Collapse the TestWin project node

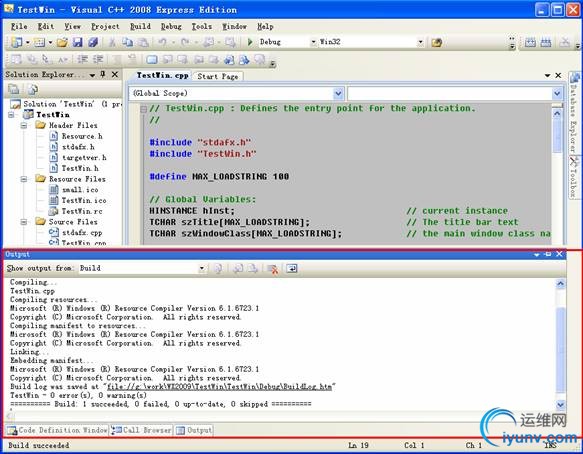pyautogui.click(x=11, y=115)
